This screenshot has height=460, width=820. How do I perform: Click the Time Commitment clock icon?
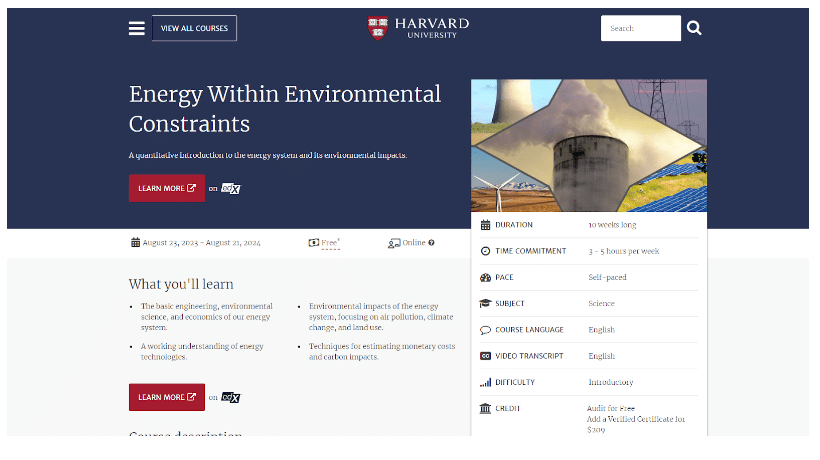coord(485,251)
